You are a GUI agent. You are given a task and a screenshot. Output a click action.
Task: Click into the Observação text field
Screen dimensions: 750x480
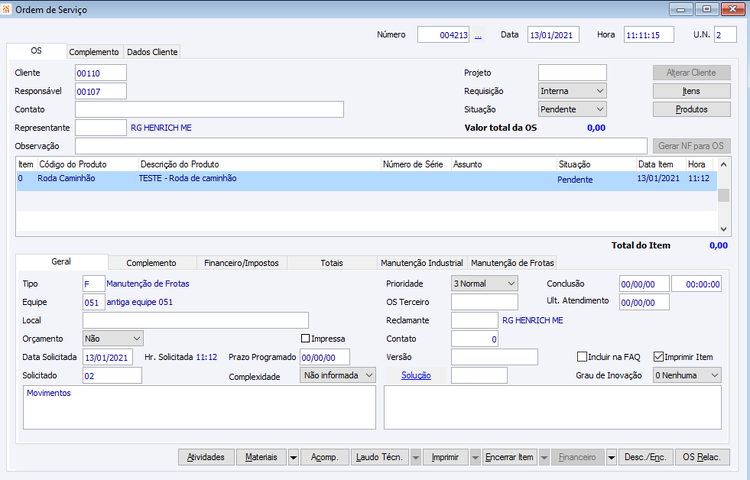click(x=361, y=146)
